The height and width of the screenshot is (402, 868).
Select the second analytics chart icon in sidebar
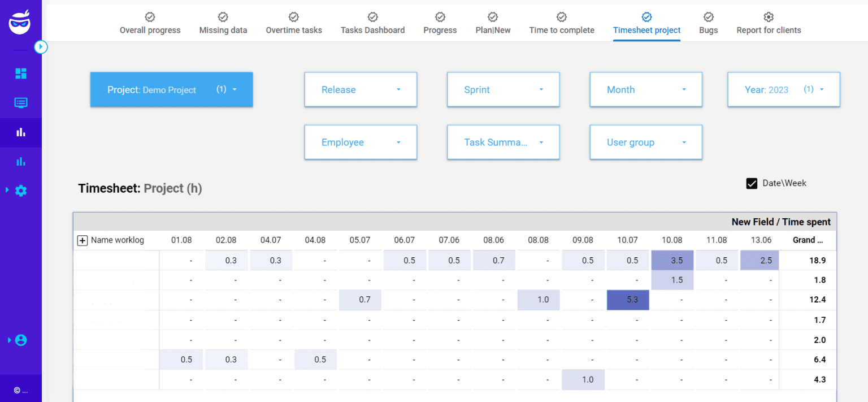click(21, 161)
